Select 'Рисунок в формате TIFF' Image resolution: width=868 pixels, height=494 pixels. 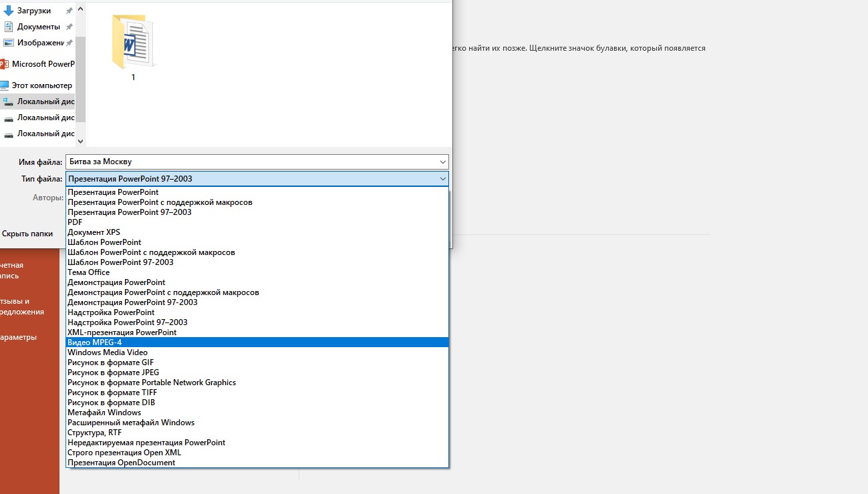pyautogui.click(x=257, y=393)
